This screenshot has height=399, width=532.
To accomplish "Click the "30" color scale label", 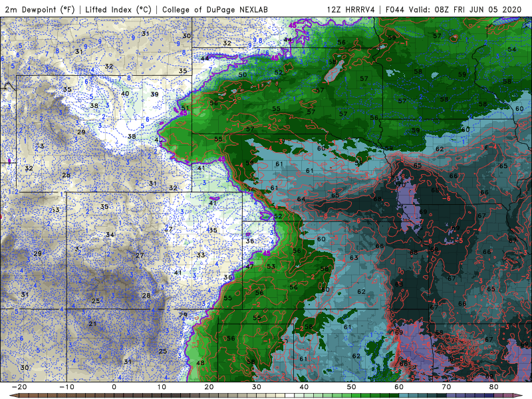I will (x=257, y=387).
